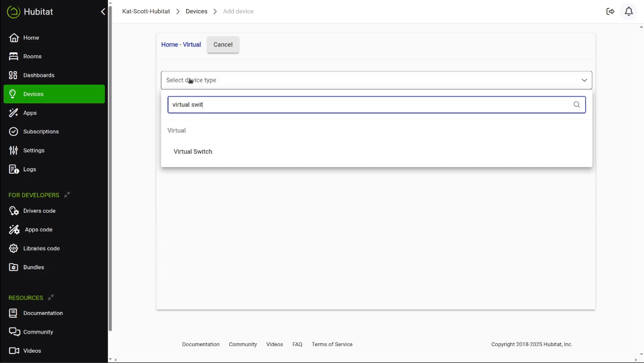Click the device type search field
Image resolution: width=644 pixels, height=363 pixels.
369,105
